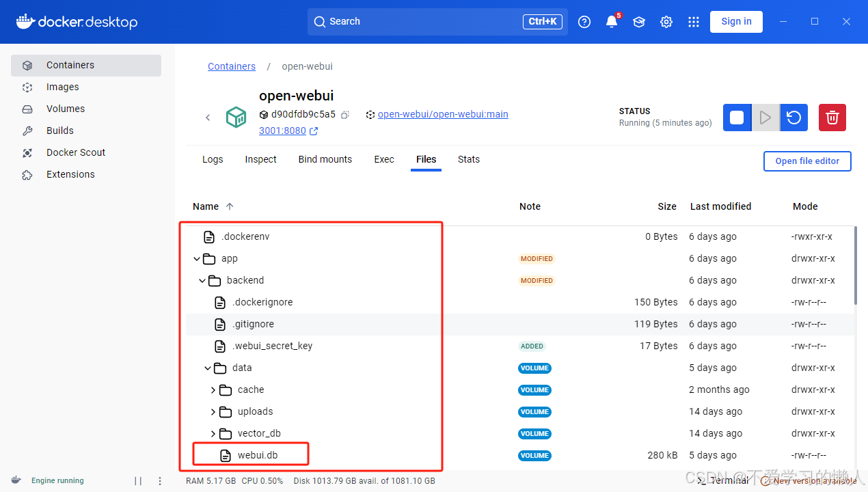Click the Search box

(x=437, y=22)
